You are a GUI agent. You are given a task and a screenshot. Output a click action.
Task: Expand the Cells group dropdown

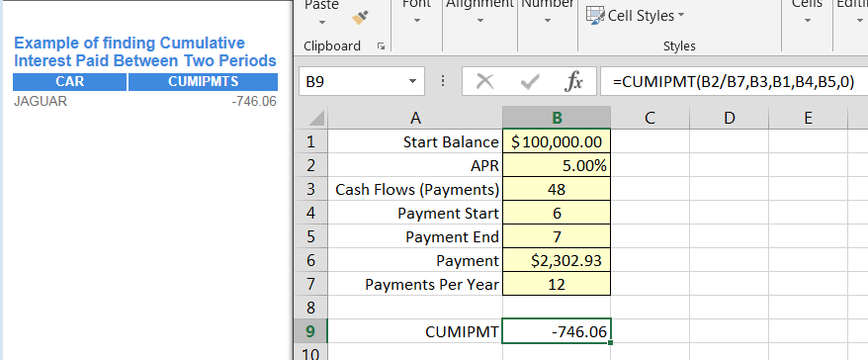pos(807,21)
